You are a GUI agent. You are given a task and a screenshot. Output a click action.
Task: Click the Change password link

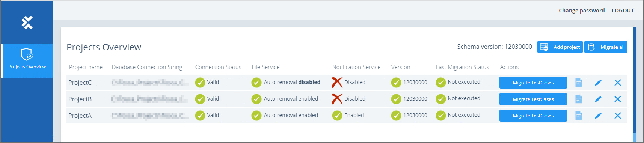click(x=582, y=11)
